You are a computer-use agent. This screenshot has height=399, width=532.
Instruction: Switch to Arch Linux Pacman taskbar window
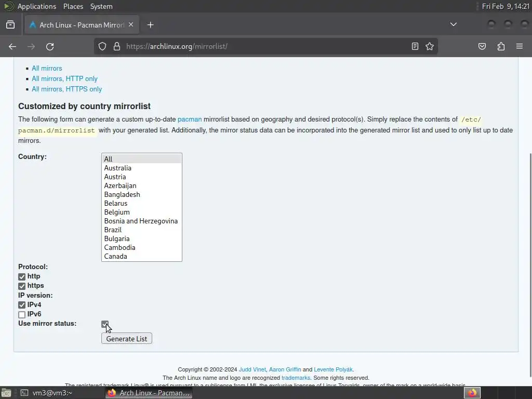pos(149,393)
